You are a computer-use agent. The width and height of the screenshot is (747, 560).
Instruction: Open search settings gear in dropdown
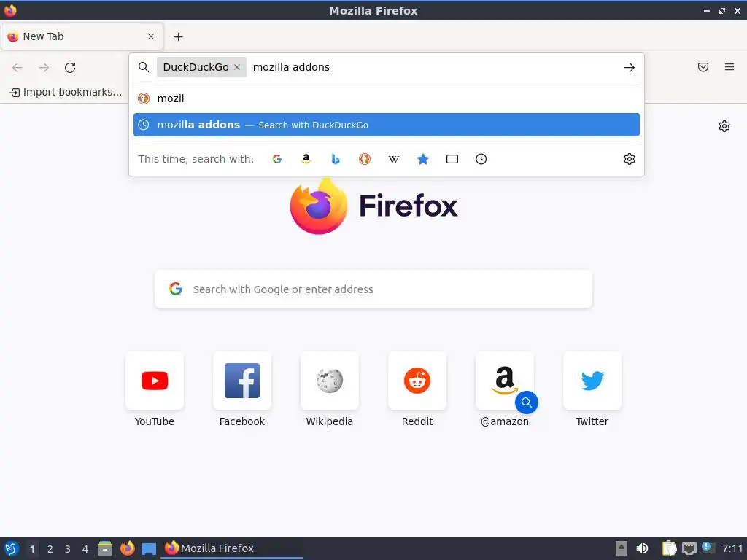pos(630,159)
